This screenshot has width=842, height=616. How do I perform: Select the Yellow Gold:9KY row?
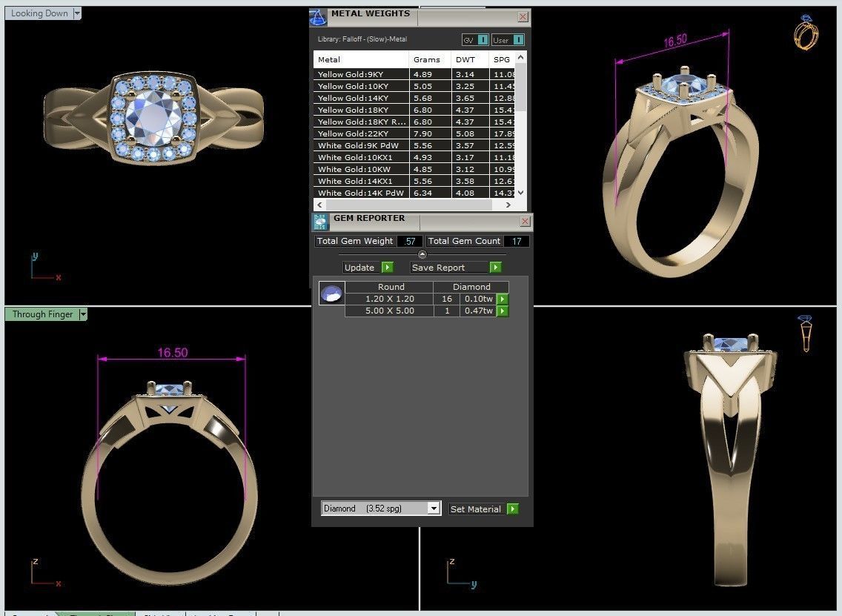414,74
